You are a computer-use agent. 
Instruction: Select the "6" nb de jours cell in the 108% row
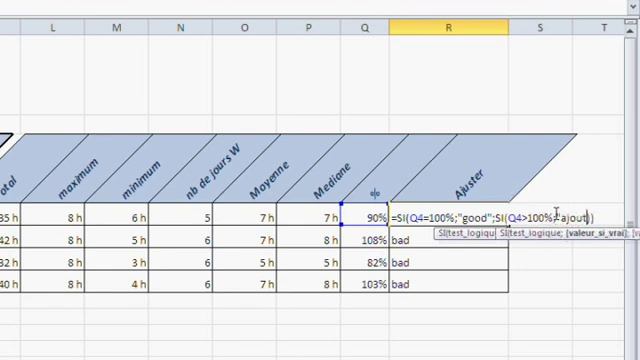(x=181, y=236)
